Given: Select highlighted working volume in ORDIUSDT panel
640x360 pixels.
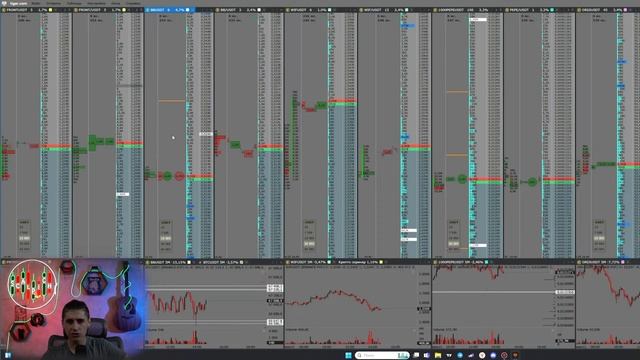Looking at the screenshot, I should [599, 238].
